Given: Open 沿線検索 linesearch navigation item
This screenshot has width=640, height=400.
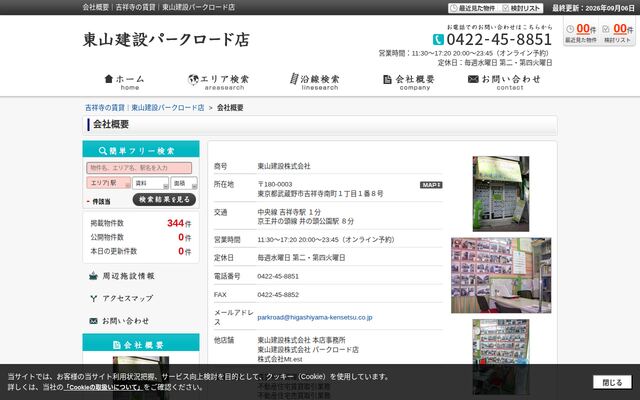Looking at the screenshot, I should 315,82.
